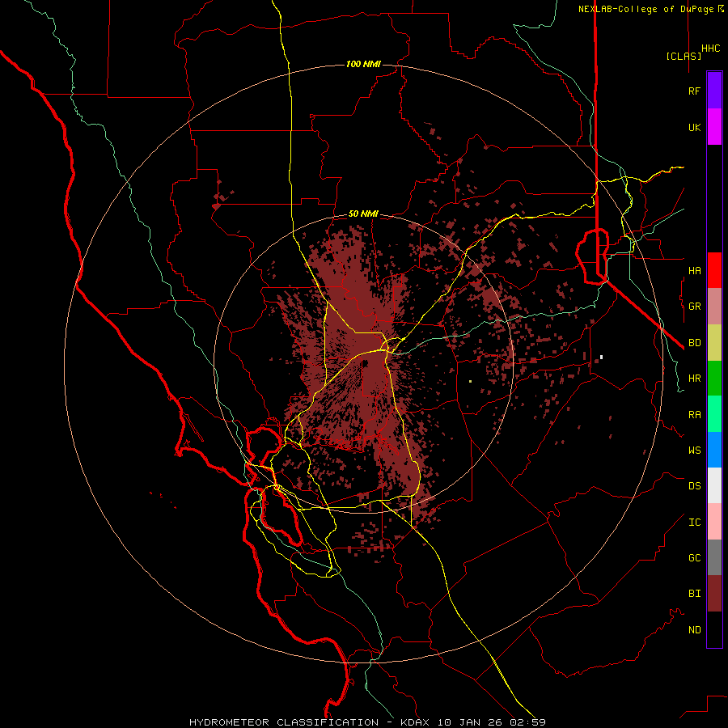Image resolution: width=728 pixels, height=728 pixels.
Task: Click the BI legend label
Action: coord(694,594)
